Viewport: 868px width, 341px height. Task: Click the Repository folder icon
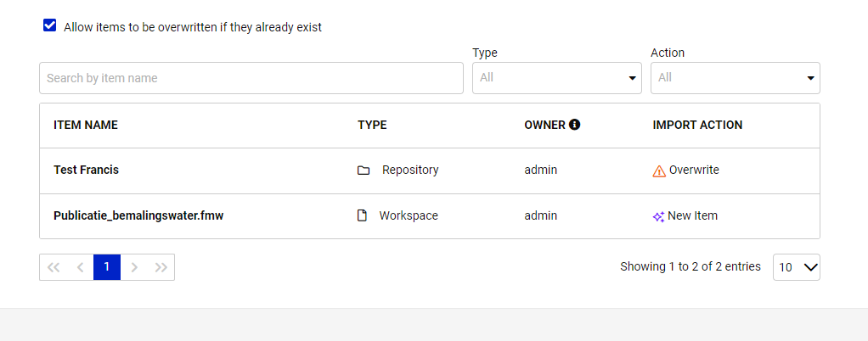pyautogui.click(x=364, y=170)
